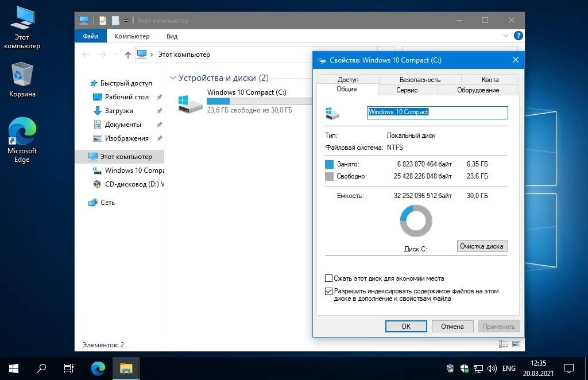Click OK in the properties dialog

pos(406,327)
